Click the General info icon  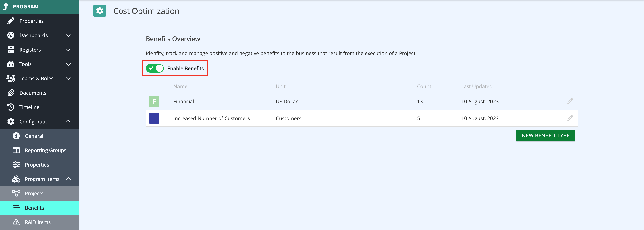tap(16, 136)
